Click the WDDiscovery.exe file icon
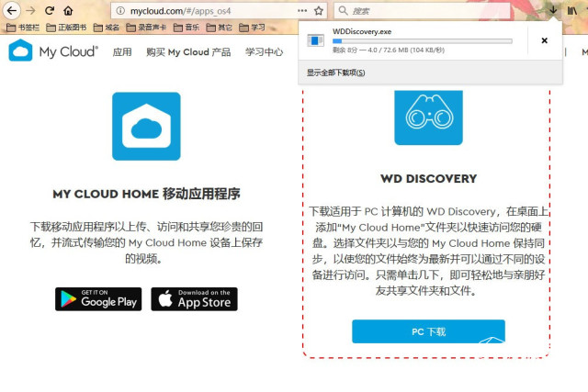Image resolution: width=588 pixels, height=392 pixels. coord(315,40)
